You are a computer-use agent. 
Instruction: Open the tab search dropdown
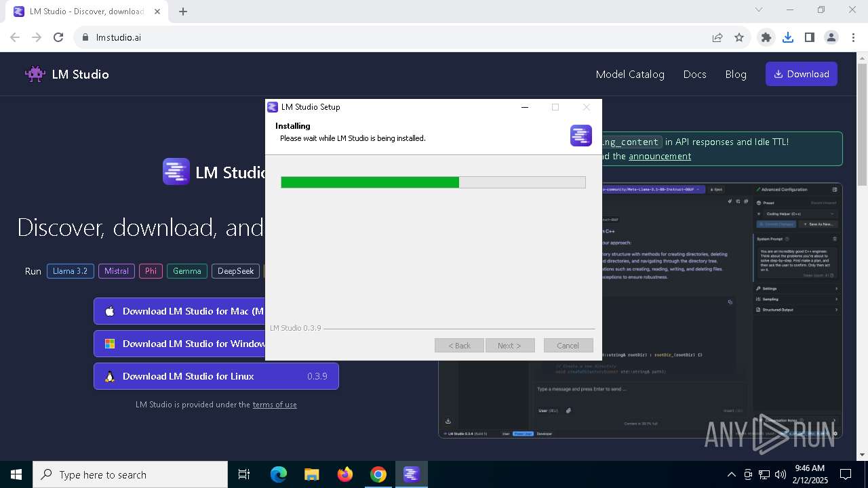[x=759, y=9]
